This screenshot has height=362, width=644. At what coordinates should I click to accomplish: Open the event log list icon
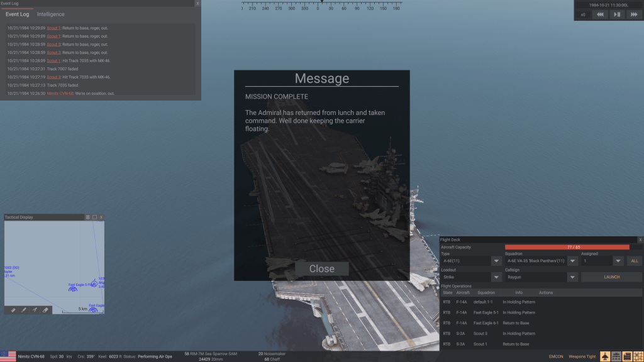[627, 356]
